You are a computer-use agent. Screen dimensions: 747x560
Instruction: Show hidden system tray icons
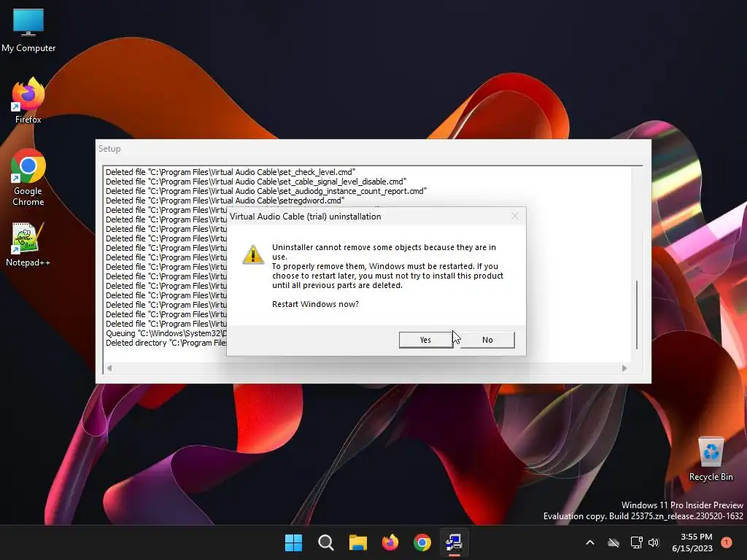pos(589,542)
